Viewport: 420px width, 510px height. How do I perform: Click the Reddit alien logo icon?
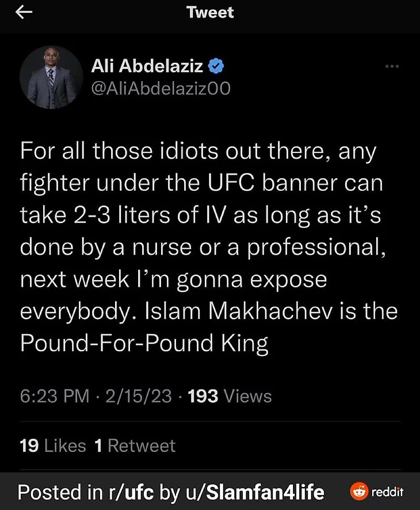(x=358, y=492)
